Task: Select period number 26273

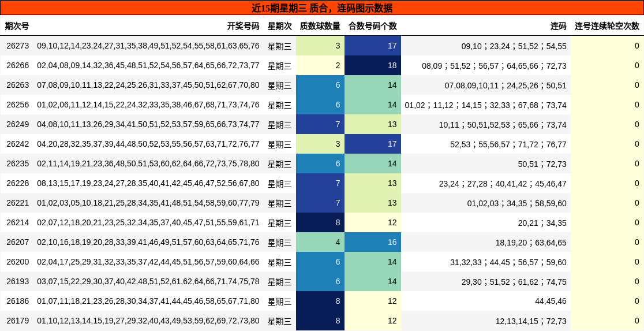Action: [18, 46]
